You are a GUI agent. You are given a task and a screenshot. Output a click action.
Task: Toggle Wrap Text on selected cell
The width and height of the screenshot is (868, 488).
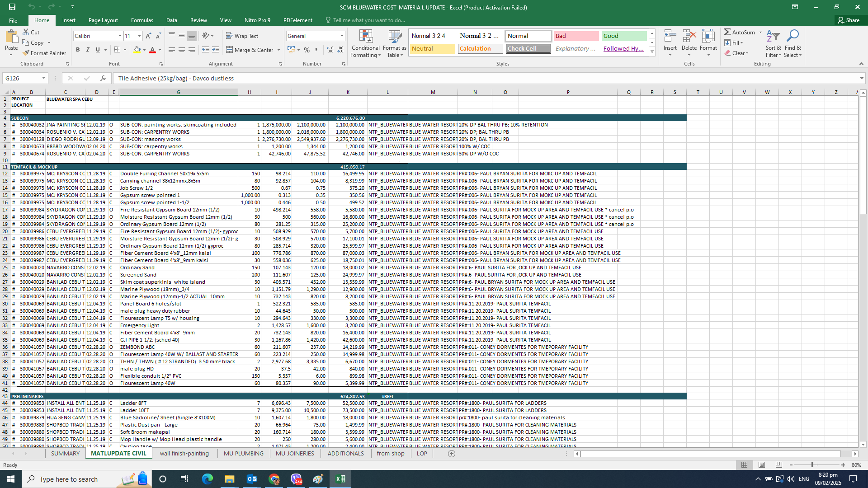point(242,36)
